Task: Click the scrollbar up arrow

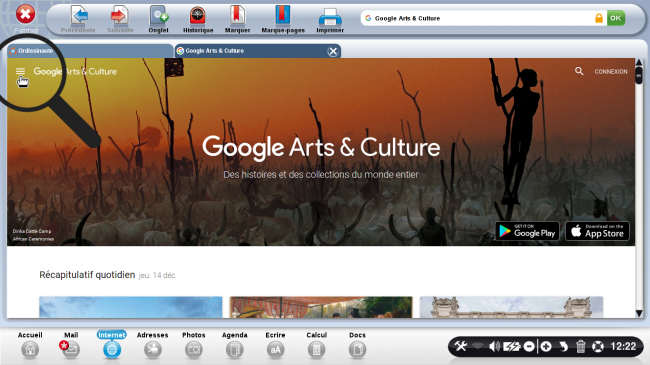Action: (x=639, y=63)
